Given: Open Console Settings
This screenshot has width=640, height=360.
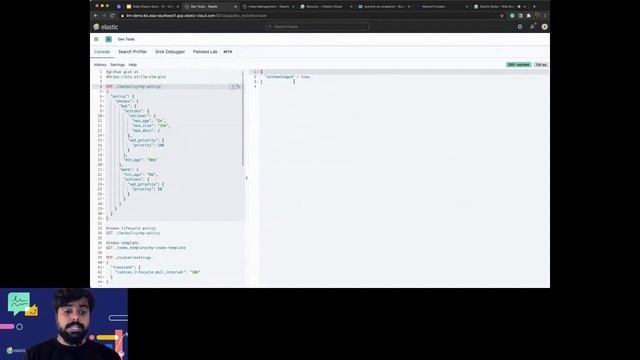Looking at the screenshot, I should tap(117, 65).
